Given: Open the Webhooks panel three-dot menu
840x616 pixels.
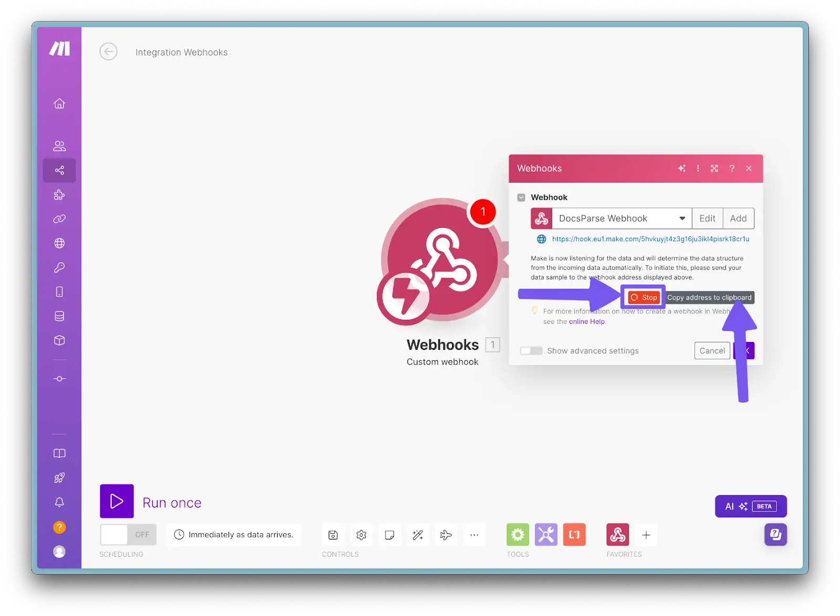Looking at the screenshot, I should (698, 169).
